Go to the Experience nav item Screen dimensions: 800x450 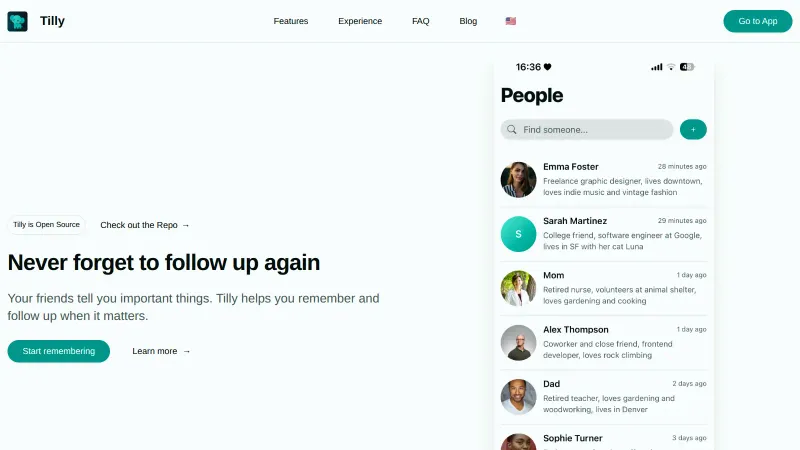pos(360,21)
